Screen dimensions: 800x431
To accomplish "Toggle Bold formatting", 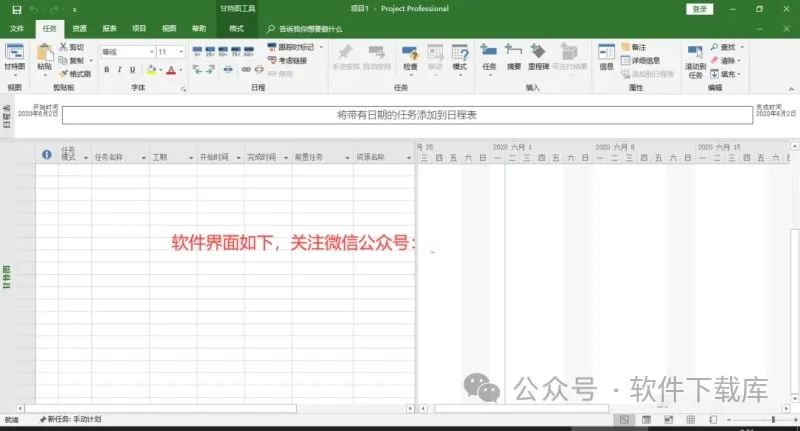I will 106,69.
